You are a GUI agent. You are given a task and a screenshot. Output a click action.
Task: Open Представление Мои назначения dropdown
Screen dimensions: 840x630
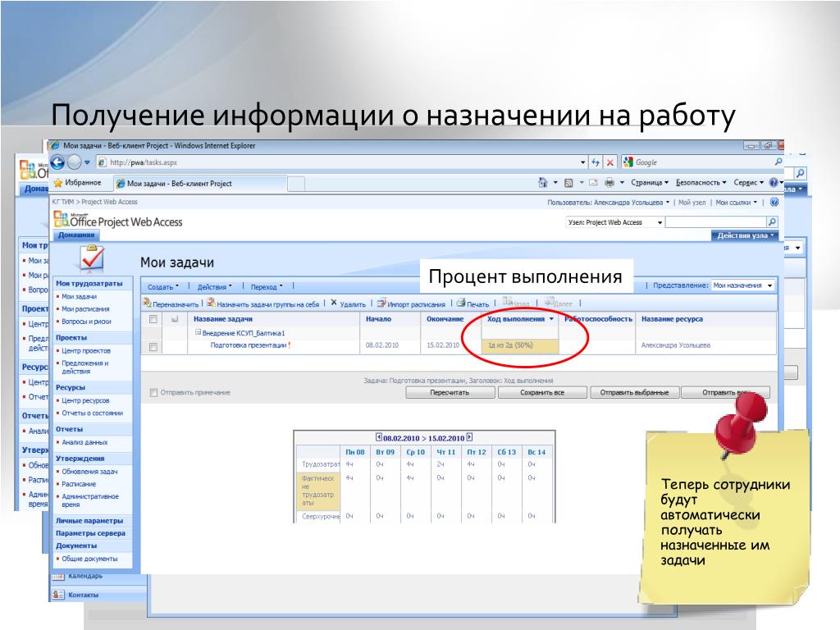(x=742, y=285)
